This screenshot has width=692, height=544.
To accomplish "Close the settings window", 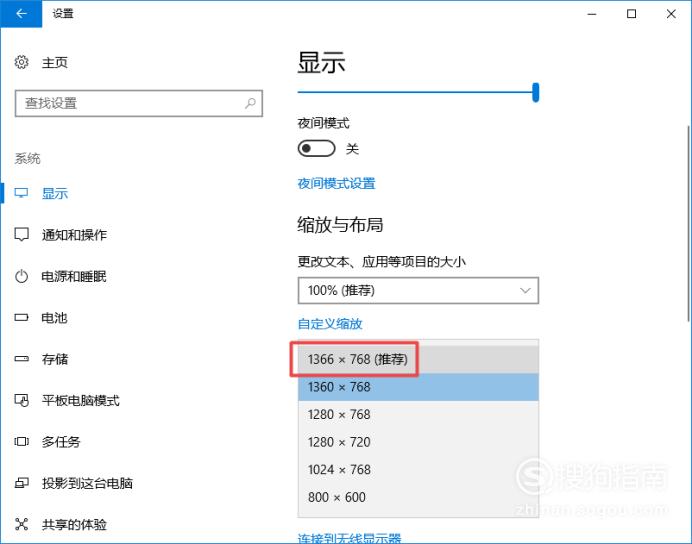I will click(x=671, y=14).
